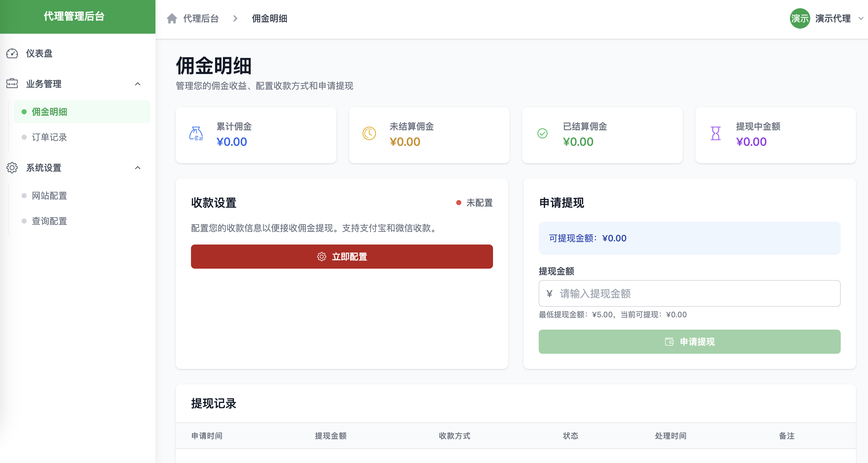Click the 提现金额 column header
868x463 pixels.
tap(331, 436)
